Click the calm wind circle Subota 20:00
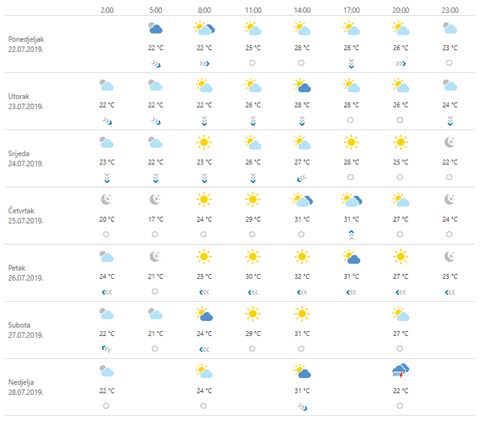Screen dimensions: 490x421 click(400, 349)
